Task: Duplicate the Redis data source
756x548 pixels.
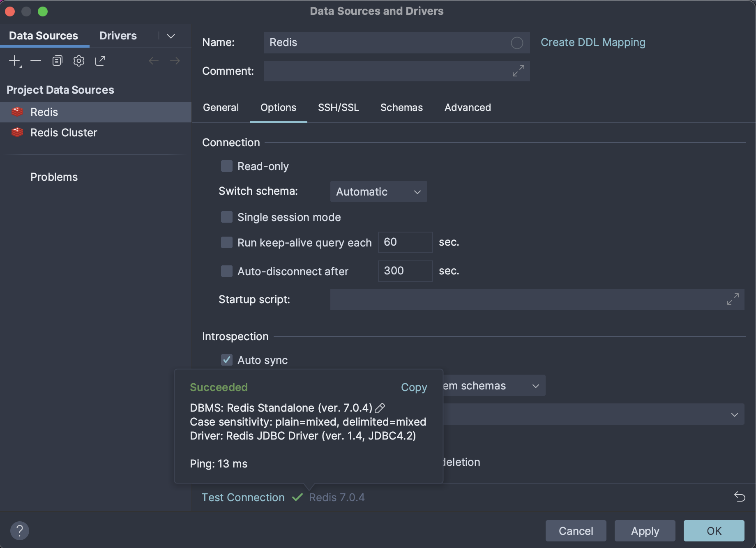Action: (57, 60)
